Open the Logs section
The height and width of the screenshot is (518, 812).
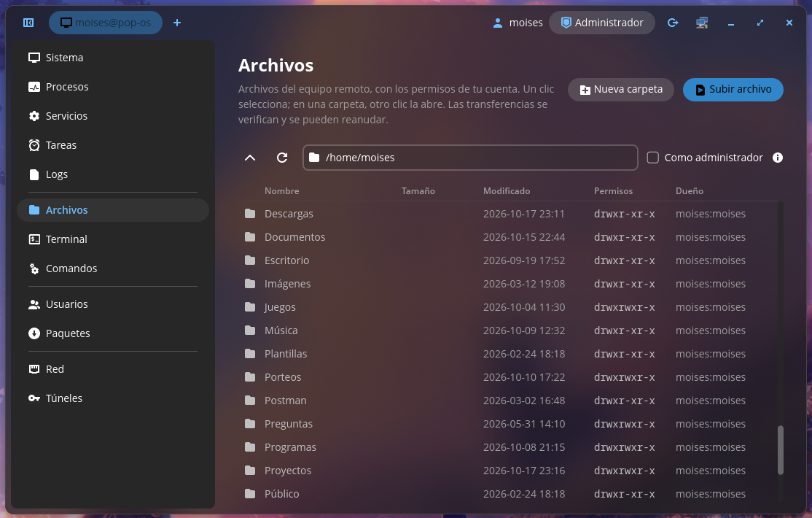[x=113, y=174]
